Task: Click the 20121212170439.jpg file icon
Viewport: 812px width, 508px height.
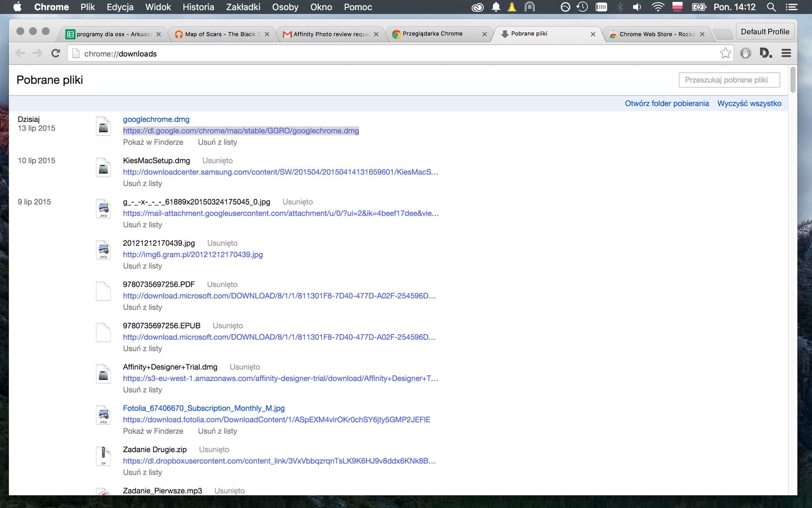Action: [x=103, y=250]
